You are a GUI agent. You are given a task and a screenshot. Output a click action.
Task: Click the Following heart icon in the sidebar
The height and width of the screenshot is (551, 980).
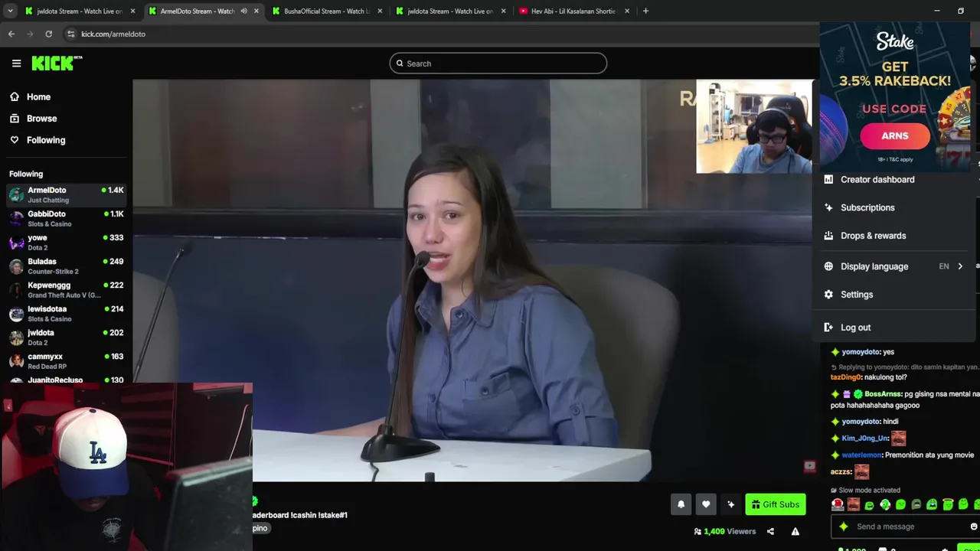15,140
